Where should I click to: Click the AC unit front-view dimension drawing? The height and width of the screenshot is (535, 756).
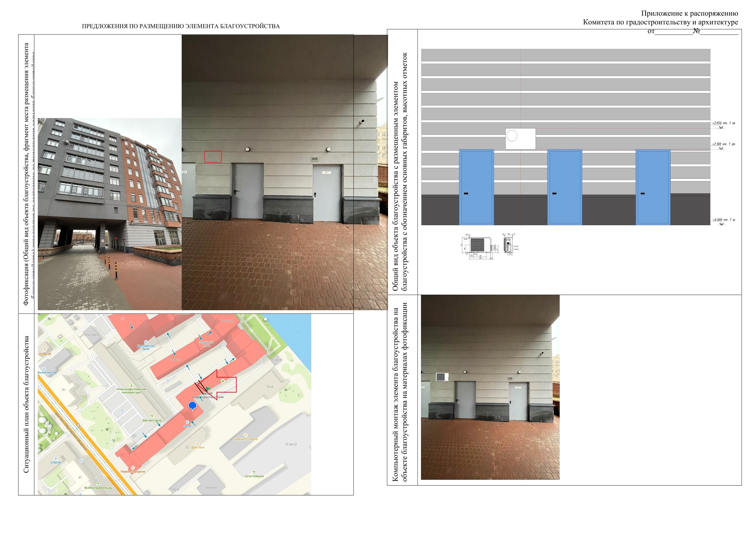(x=480, y=247)
